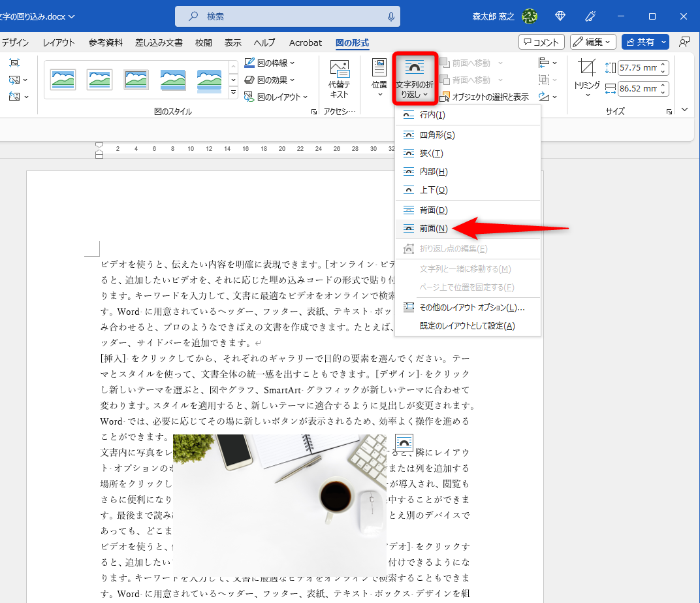Open the Acrobat tab
The image size is (700, 603).
pyautogui.click(x=305, y=42)
